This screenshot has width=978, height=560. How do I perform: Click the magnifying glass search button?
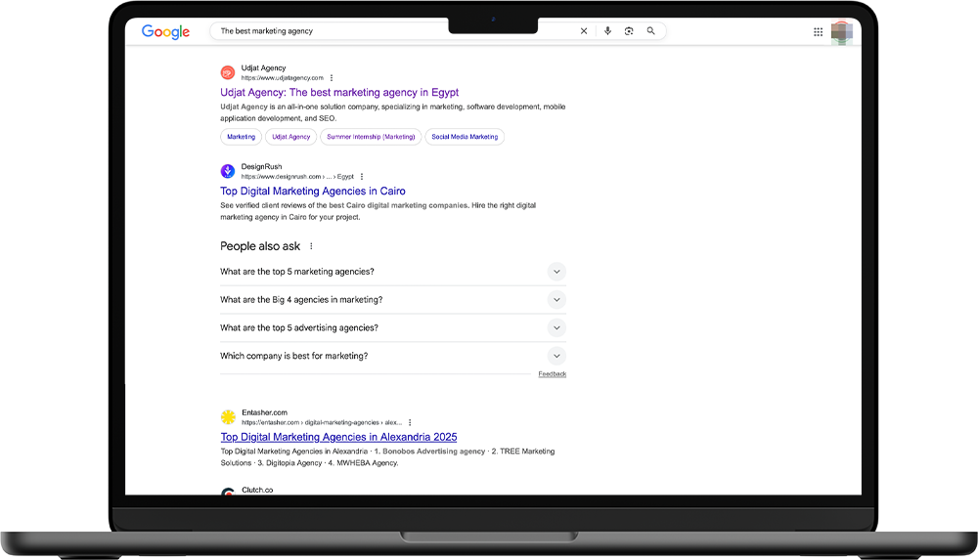pyautogui.click(x=651, y=31)
